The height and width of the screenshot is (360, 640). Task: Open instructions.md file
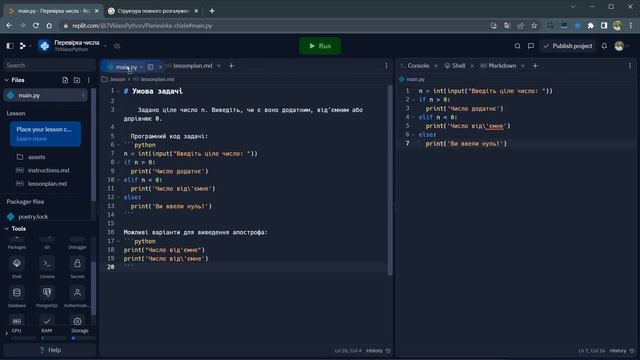48,170
